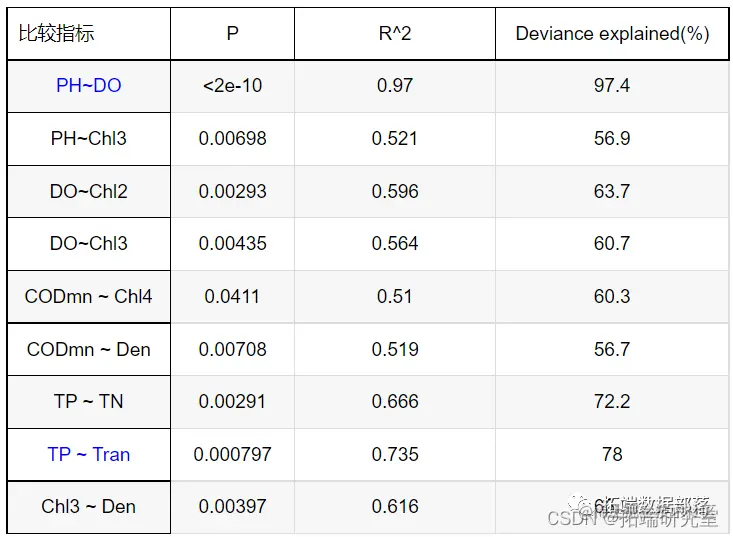
Task: Select the 0.000797 P value
Action: (232, 454)
